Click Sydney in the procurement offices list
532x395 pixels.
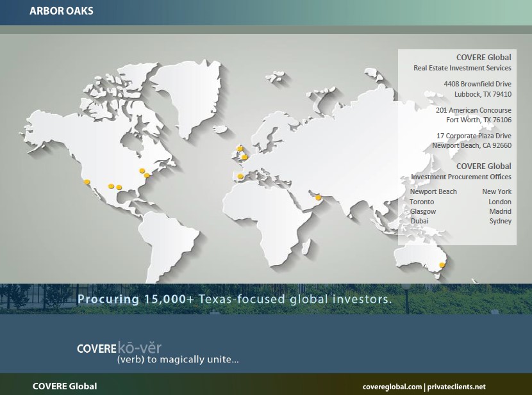[x=500, y=221]
